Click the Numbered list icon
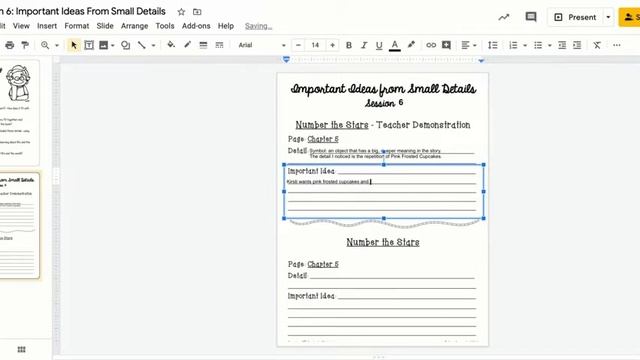 click(513, 45)
